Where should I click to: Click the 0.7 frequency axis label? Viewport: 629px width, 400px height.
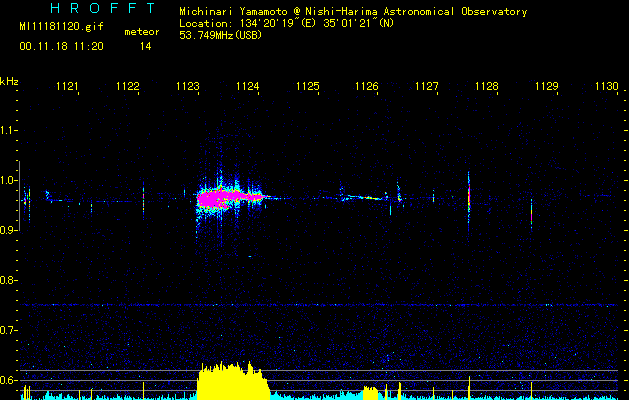click(9, 330)
